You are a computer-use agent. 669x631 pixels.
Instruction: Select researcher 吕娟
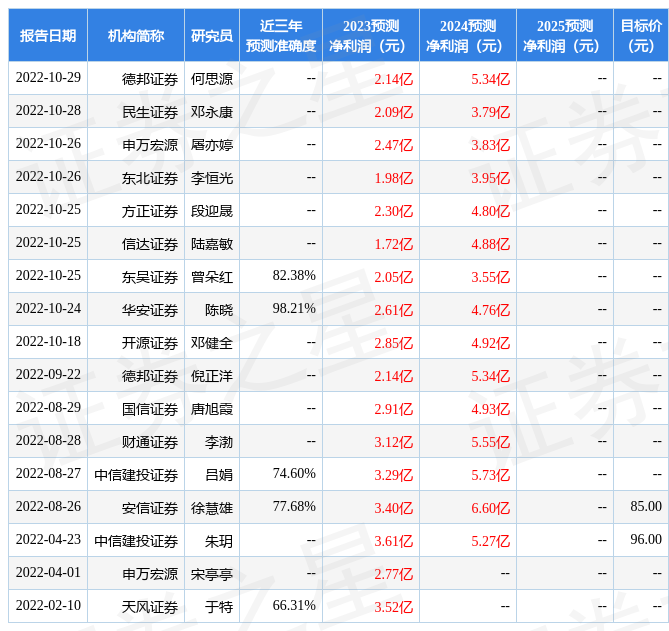tap(219, 475)
